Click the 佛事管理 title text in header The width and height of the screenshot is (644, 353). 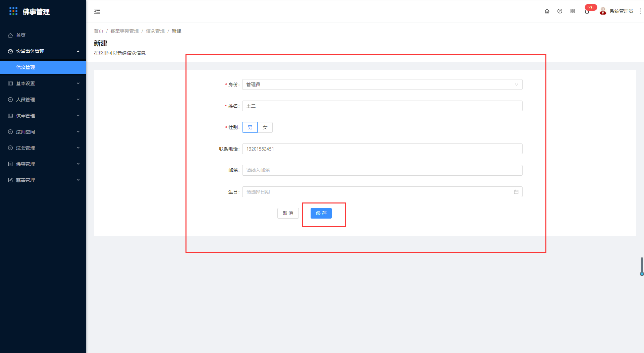(36, 12)
